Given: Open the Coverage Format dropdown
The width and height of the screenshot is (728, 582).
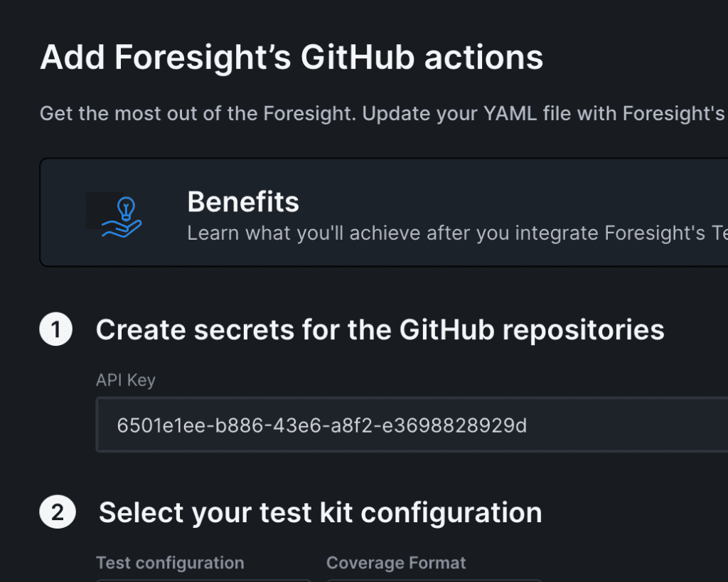Looking at the screenshot, I should coord(434,579).
